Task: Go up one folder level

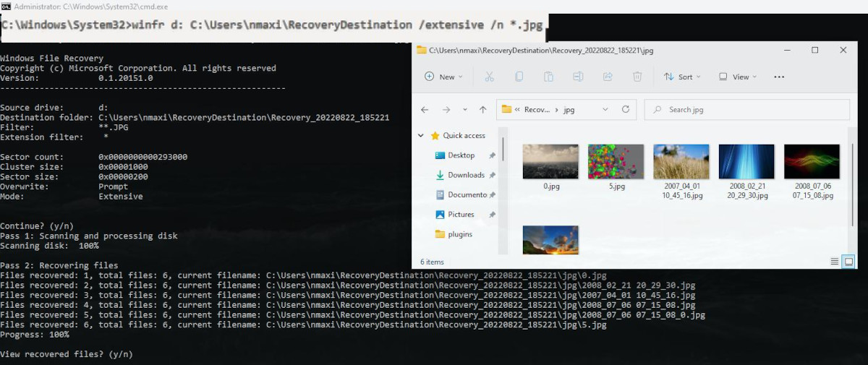Action: [482, 110]
